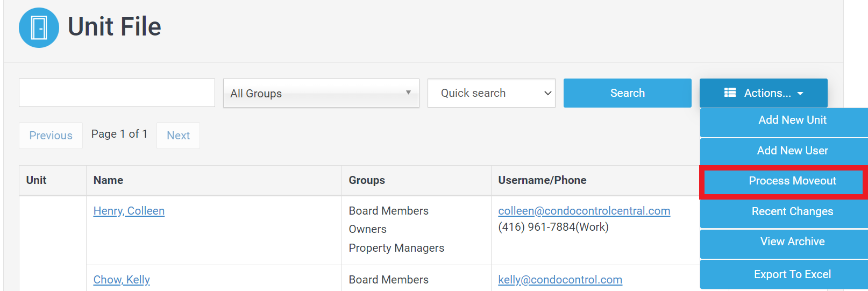Go to Previous page
Image resolution: width=868 pixels, height=291 pixels.
point(51,136)
